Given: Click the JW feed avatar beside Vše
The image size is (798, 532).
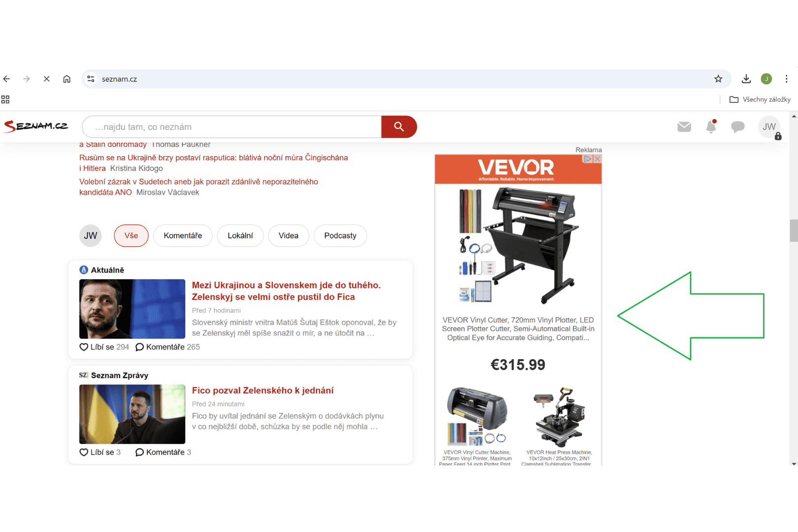Looking at the screenshot, I should [x=91, y=235].
